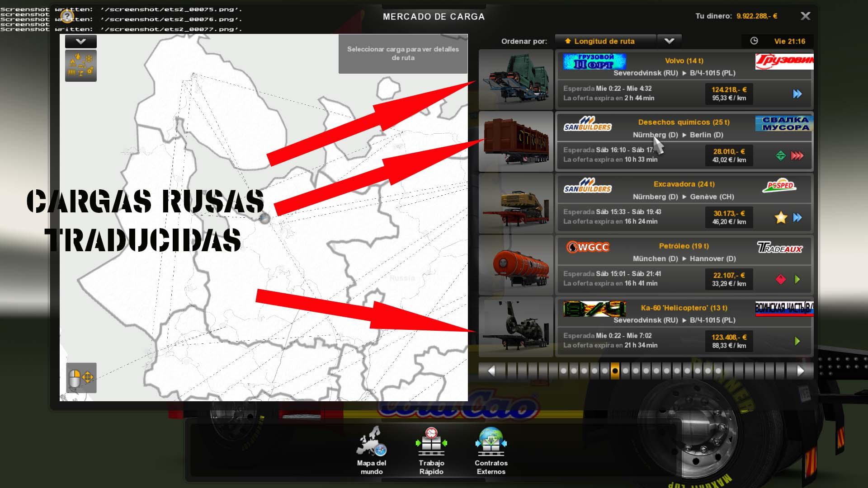Select the Ka-60 'Helicoptero' (13 t) title
Image resolution: width=868 pixels, height=488 pixels.
click(x=684, y=308)
